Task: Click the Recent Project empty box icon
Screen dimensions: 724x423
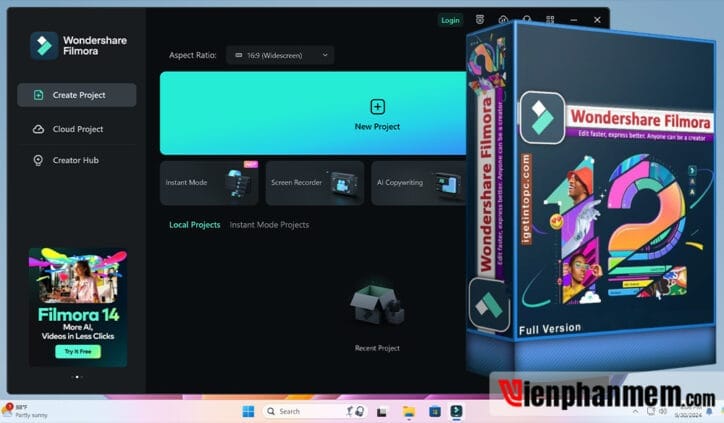Action: tap(377, 304)
